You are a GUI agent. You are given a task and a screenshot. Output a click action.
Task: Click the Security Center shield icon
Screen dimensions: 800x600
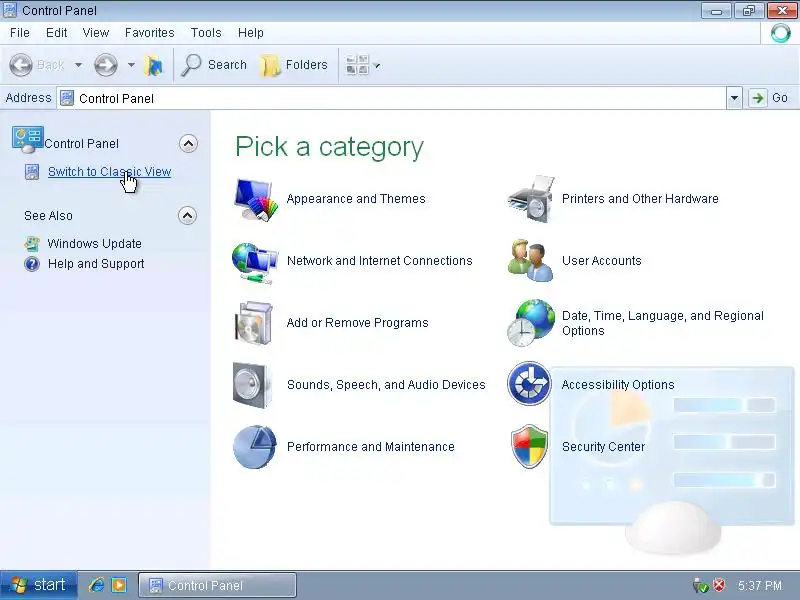tap(529, 446)
